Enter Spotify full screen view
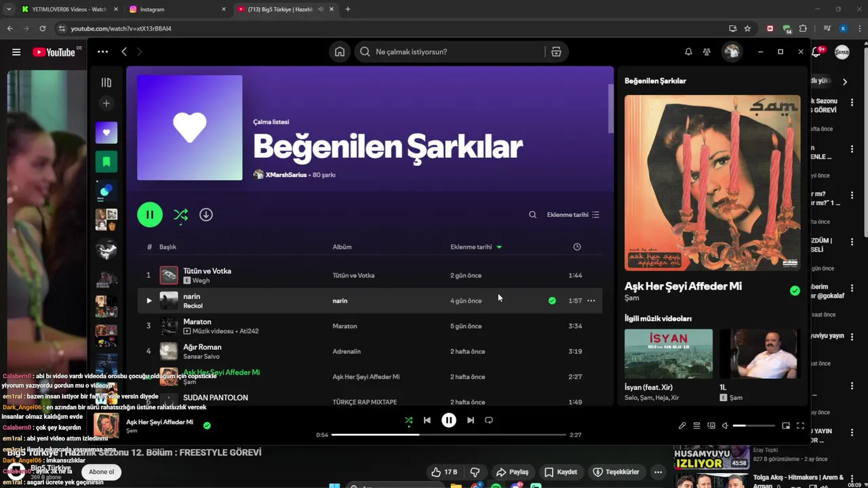The image size is (868, 488). coord(800,426)
